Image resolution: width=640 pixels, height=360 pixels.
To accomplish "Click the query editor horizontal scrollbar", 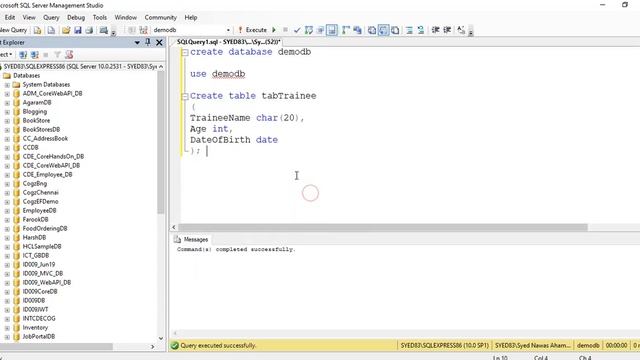I will (383, 227).
